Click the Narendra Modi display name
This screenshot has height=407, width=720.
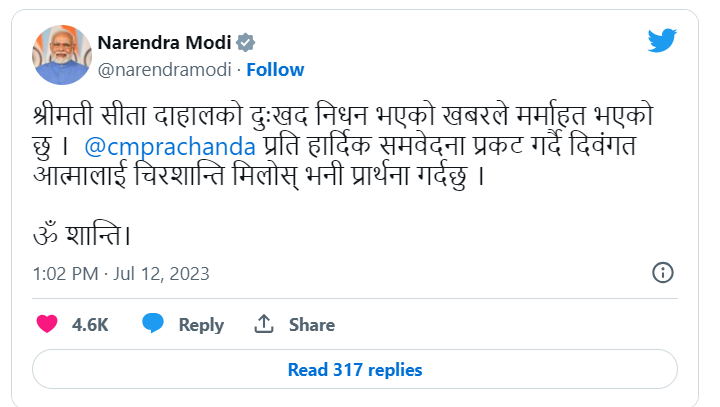[x=165, y=43]
